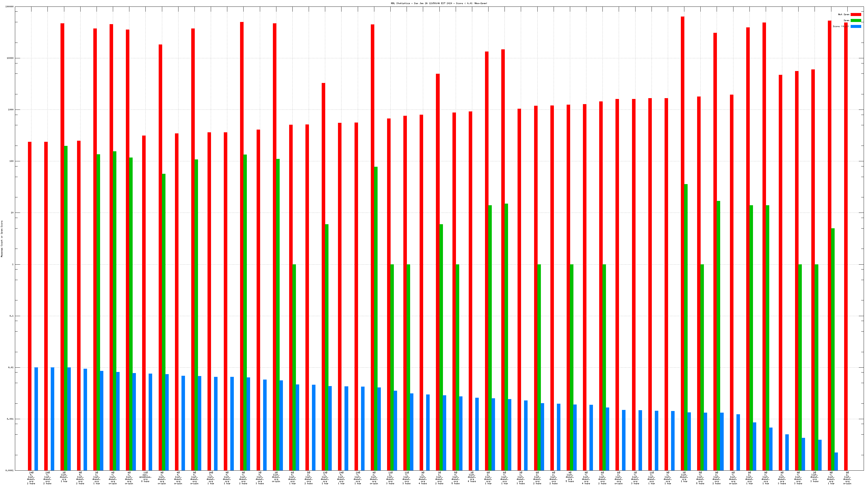868x488 pixels.
Task: Click the shortest blue score bar on the right
Action: click(836, 461)
